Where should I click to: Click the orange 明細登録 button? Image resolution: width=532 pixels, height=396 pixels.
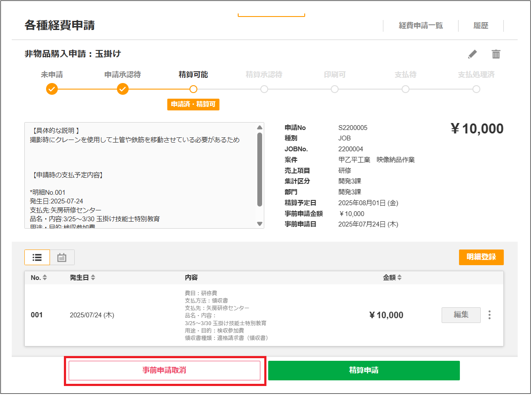point(481,257)
